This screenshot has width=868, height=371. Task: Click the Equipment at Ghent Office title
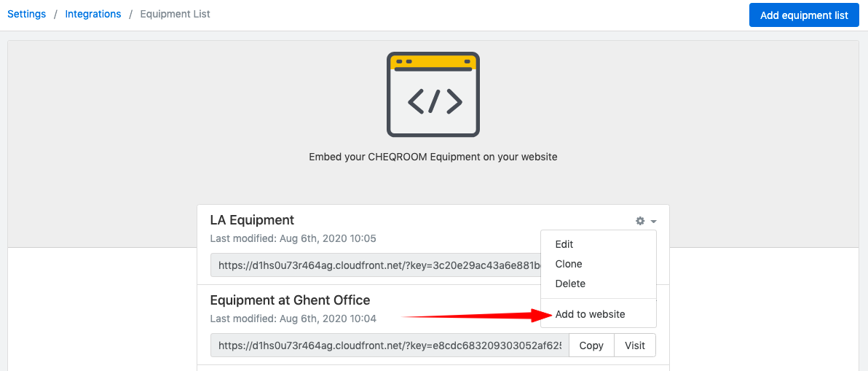(x=290, y=300)
